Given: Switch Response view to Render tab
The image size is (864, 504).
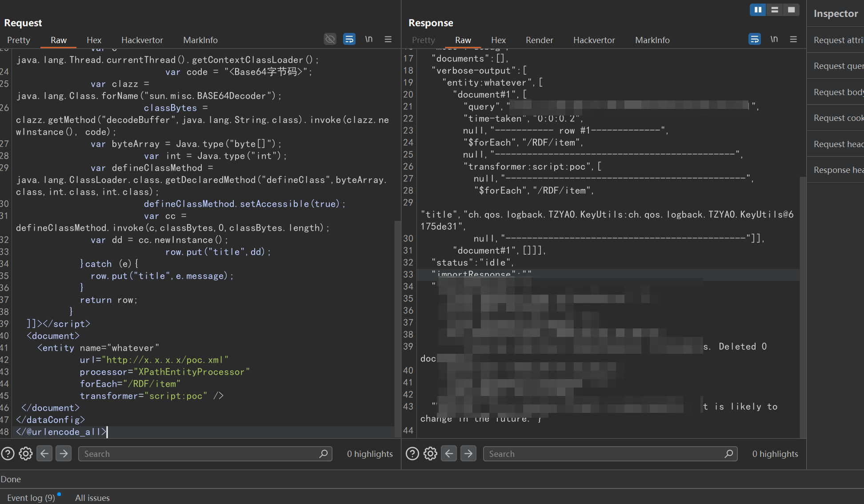Looking at the screenshot, I should [x=539, y=40].
